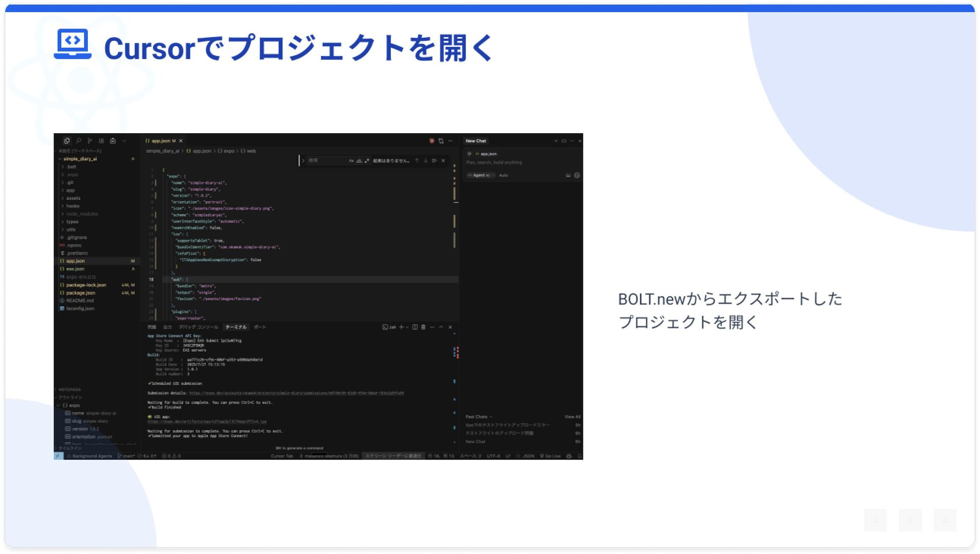Open the Source Control branch view

pos(90,141)
